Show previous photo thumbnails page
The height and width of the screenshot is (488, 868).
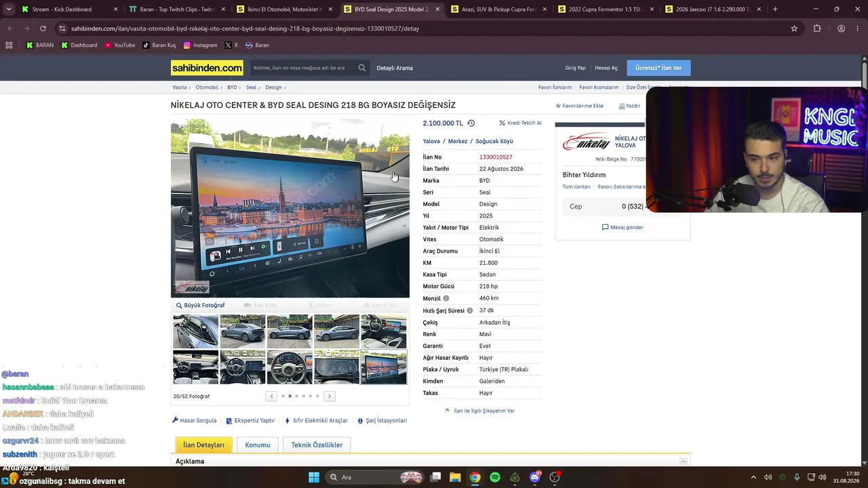pyautogui.click(x=272, y=396)
